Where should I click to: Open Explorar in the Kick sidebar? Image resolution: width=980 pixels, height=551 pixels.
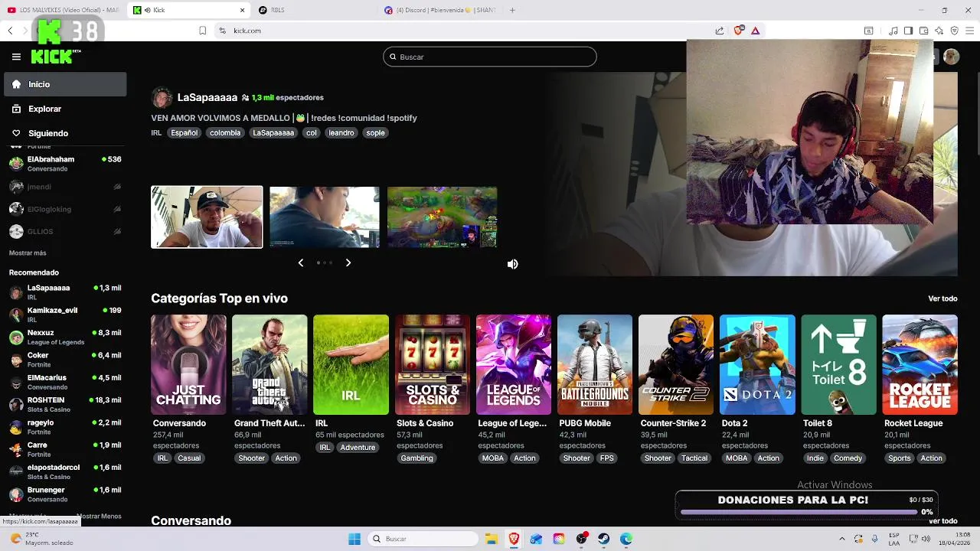click(x=65, y=109)
